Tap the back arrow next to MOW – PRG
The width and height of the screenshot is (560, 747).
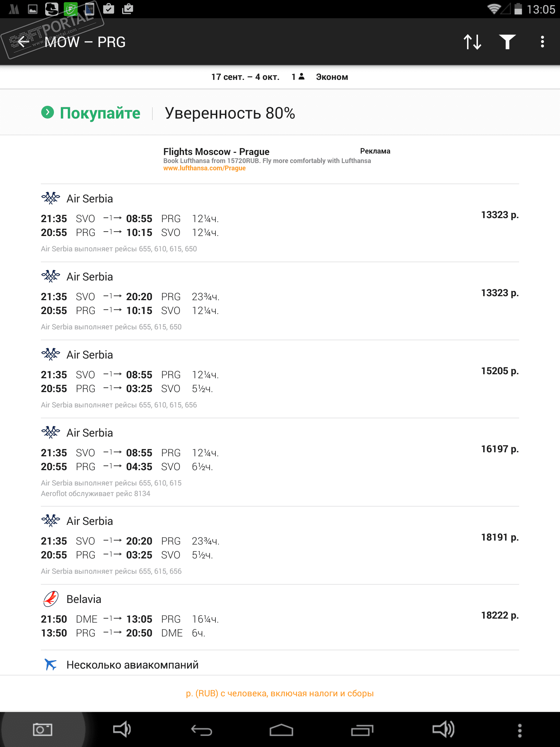[x=24, y=42]
